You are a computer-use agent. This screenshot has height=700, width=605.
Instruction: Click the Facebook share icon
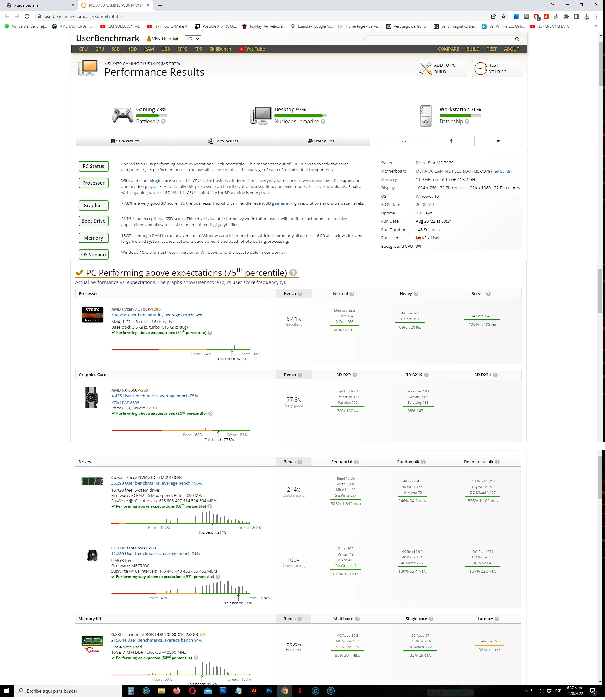[451, 141]
